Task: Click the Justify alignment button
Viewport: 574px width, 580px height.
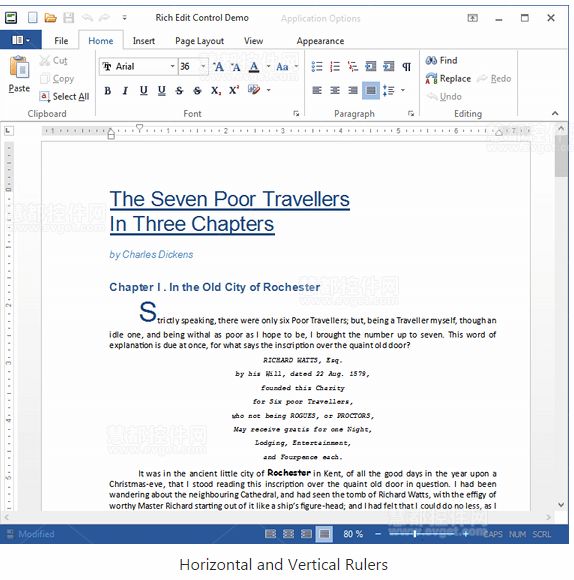Action: tap(371, 90)
